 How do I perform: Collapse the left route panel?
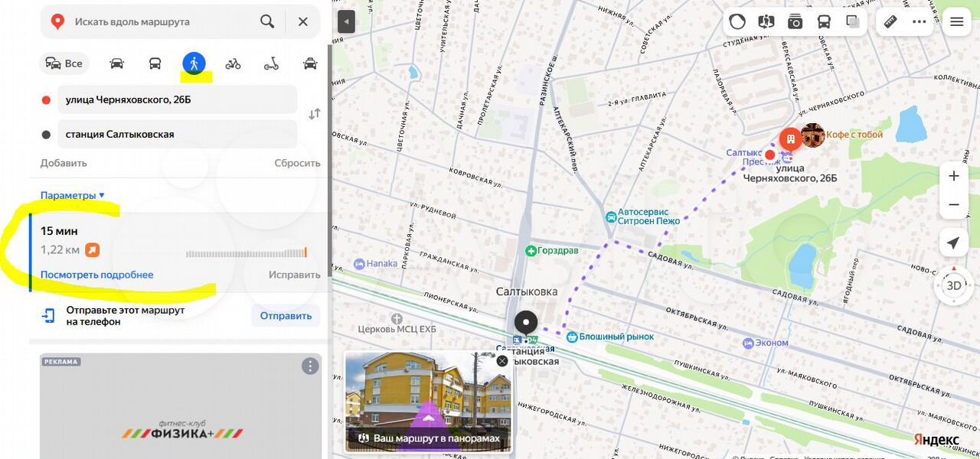coord(346,21)
